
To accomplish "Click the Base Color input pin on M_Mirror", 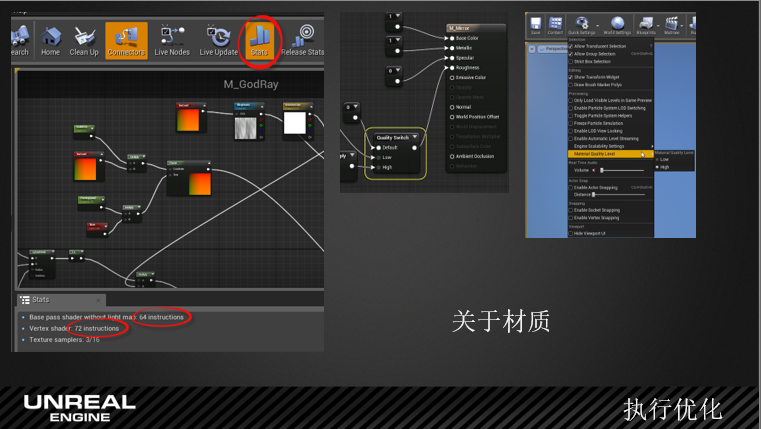I will click(452, 38).
